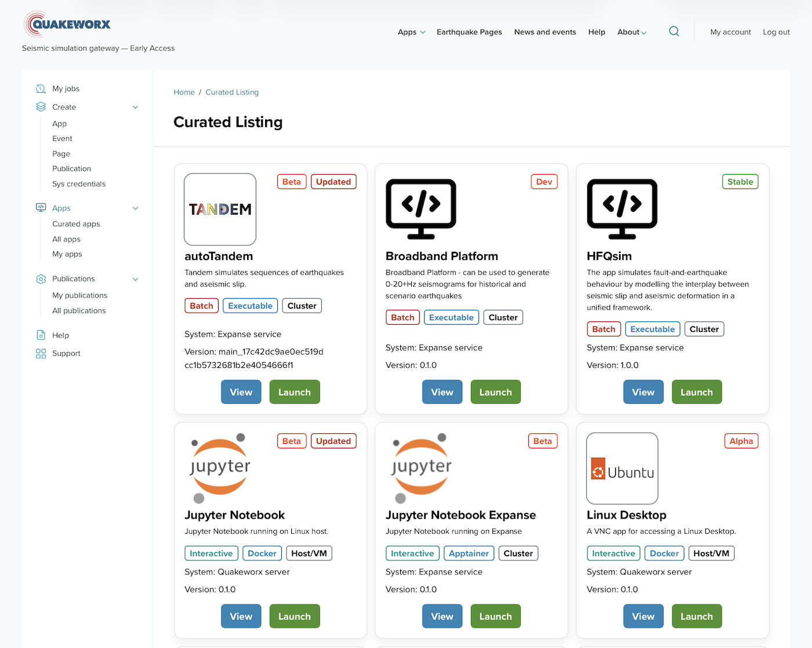Click the Quakeworx logo

[67, 24]
